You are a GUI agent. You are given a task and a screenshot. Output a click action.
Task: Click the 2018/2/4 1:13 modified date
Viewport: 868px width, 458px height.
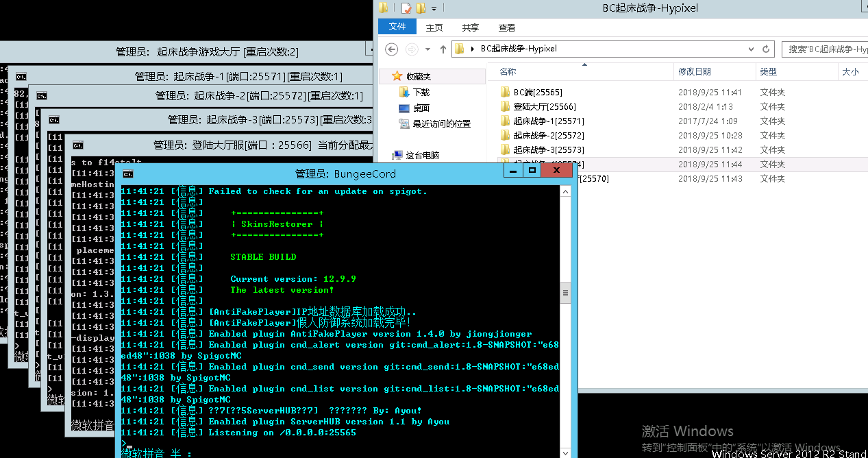(x=706, y=106)
